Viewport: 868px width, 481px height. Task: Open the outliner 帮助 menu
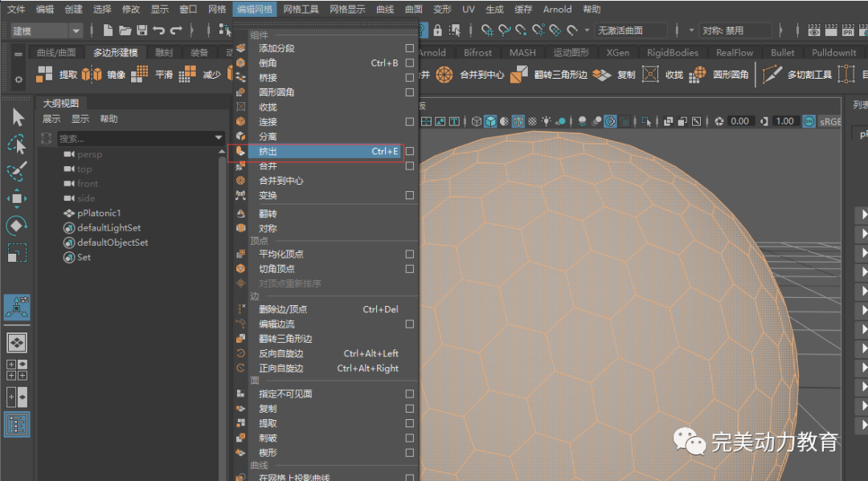point(108,119)
